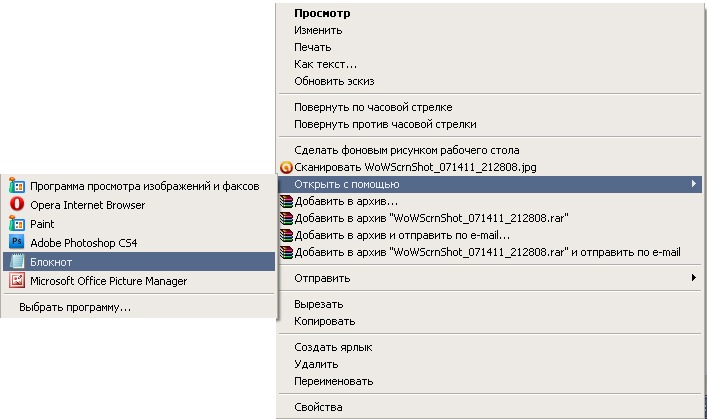Select Повернуть по часовой стрелке
The image size is (707, 419).
pos(373,107)
